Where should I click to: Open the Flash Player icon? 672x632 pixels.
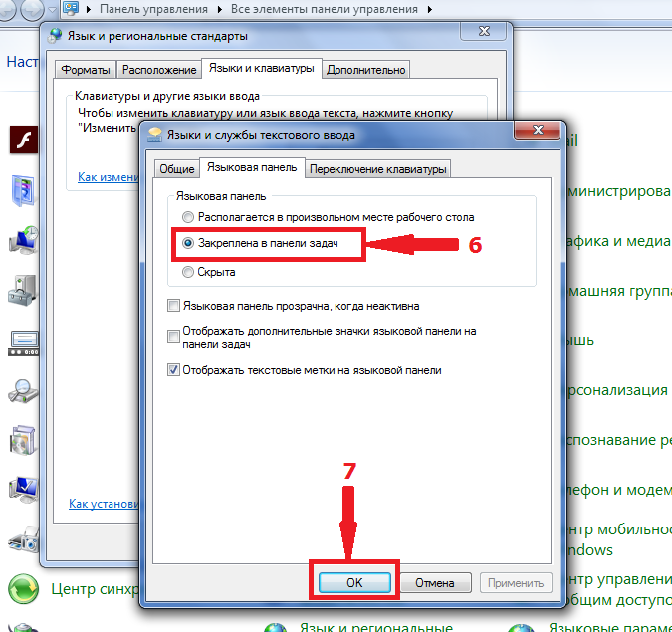(24, 139)
